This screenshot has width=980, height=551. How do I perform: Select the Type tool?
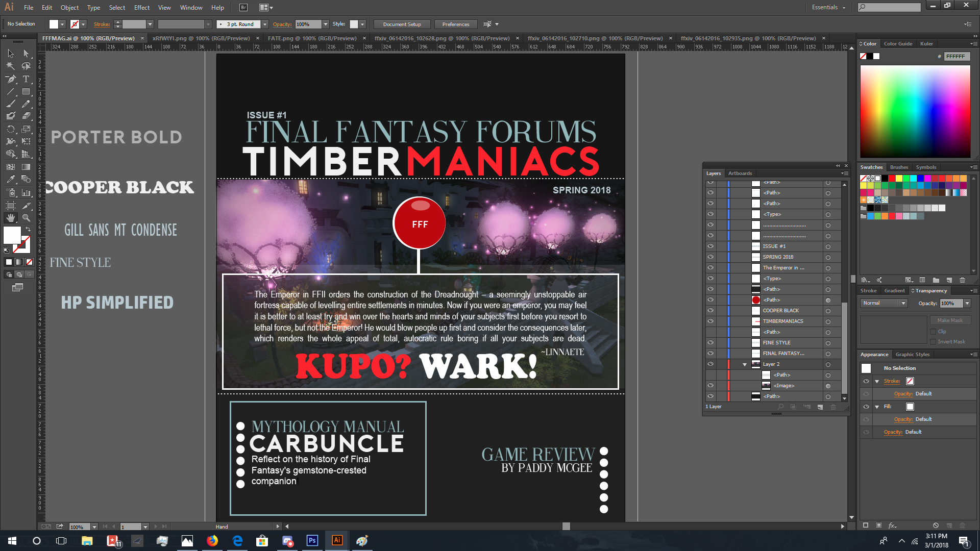[26, 79]
